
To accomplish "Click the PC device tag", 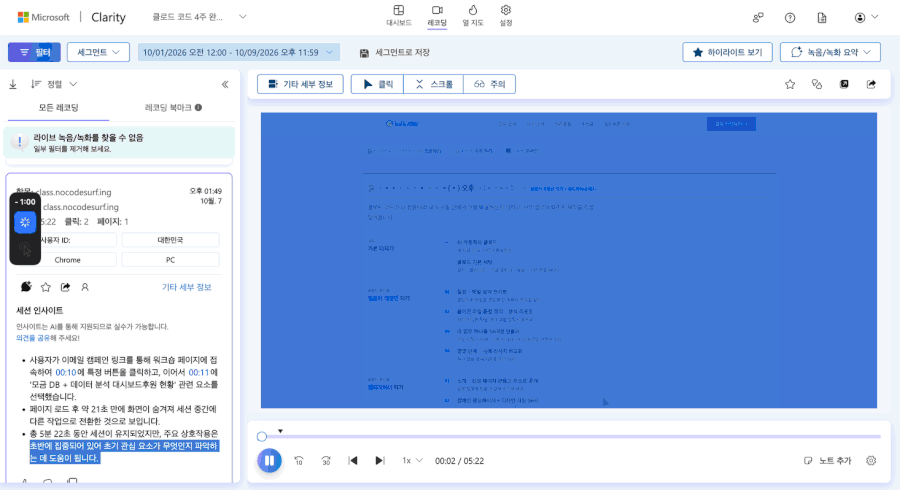I will point(170,260).
